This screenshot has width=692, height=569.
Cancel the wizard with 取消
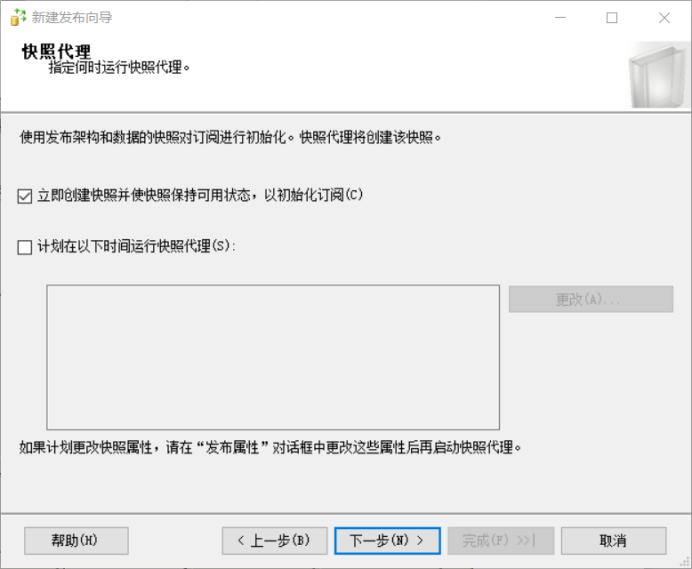tap(613, 541)
